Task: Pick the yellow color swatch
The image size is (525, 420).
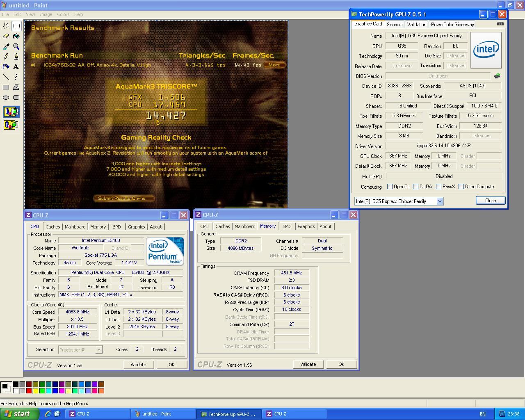Action: point(35,391)
